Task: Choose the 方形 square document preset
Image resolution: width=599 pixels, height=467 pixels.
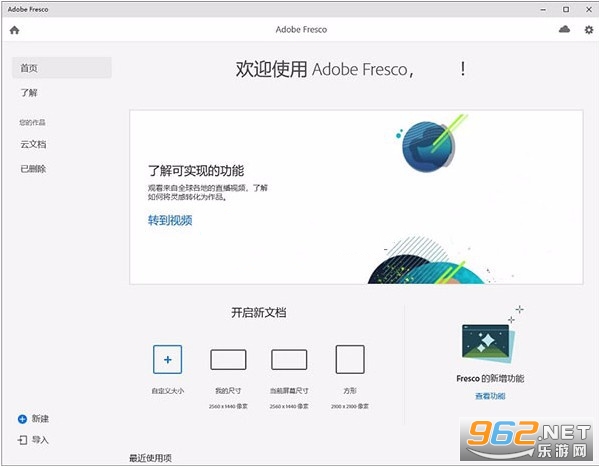Action: pyautogui.click(x=350, y=359)
